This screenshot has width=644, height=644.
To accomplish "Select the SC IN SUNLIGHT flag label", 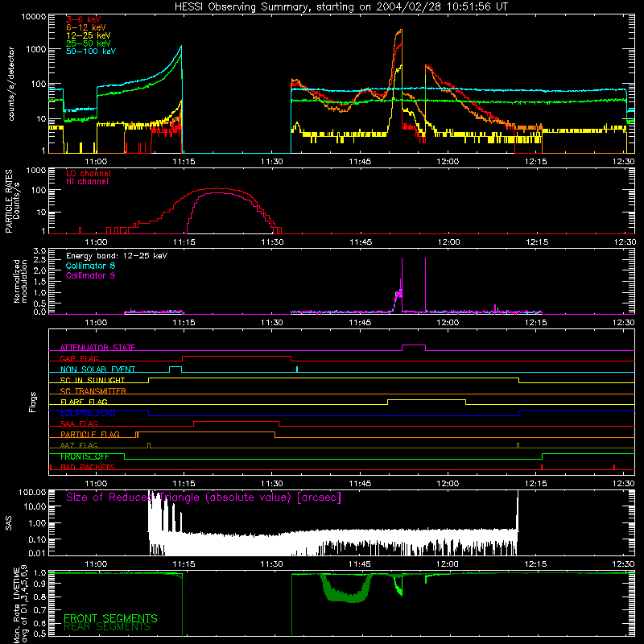I will click(93, 380).
